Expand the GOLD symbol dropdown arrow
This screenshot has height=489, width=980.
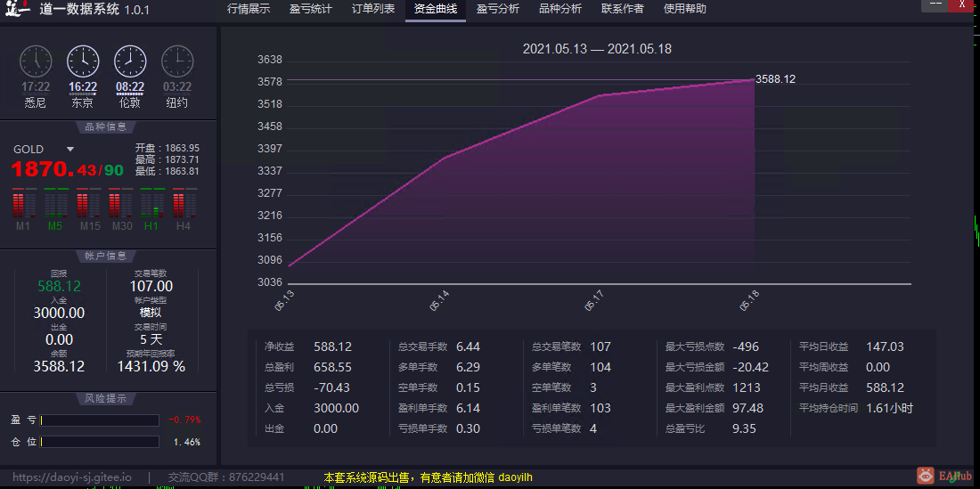pyautogui.click(x=70, y=150)
